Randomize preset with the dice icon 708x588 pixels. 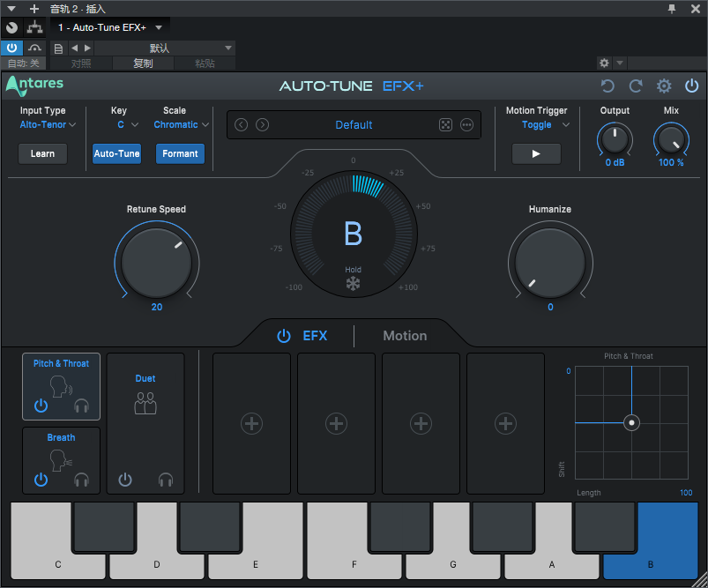[x=445, y=124]
